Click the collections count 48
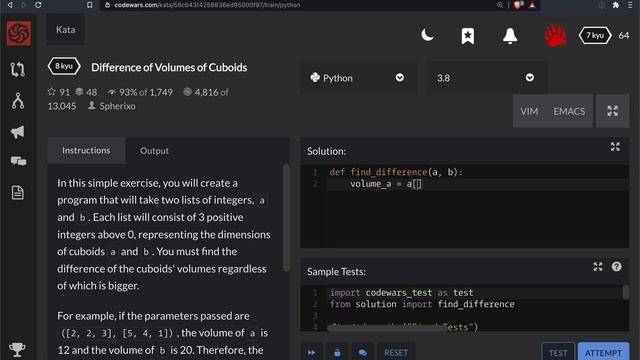The image size is (640, 360). tap(86, 92)
